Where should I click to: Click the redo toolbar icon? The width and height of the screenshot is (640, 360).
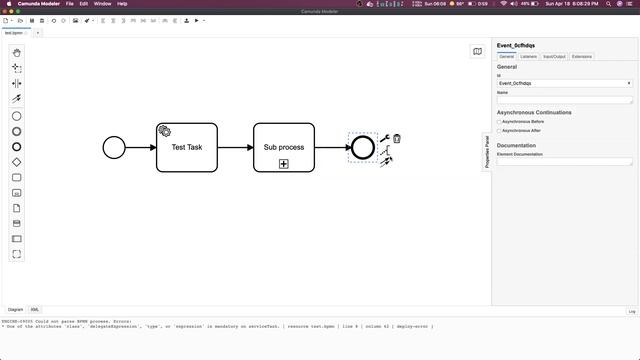click(63, 20)
